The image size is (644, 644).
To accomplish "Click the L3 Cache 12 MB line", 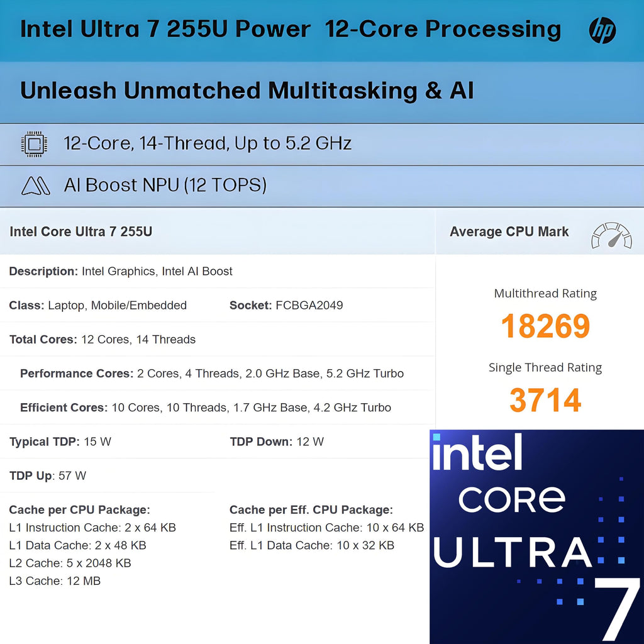I will click(55, 580).
